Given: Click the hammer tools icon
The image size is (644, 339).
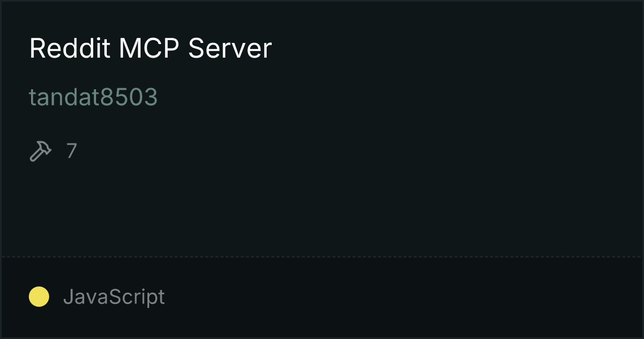Looking at the screenshot, I should 41,151.
